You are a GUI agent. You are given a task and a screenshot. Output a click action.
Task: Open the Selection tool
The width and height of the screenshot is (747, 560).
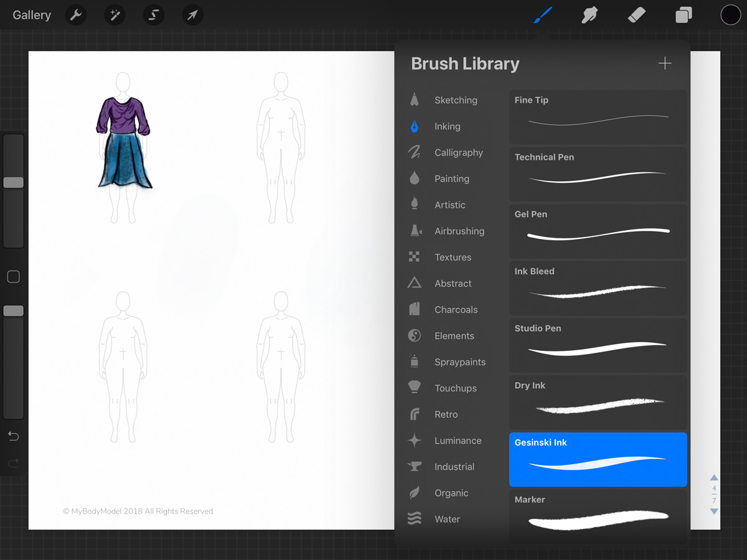pyautogui.click(x=153, y=14)
